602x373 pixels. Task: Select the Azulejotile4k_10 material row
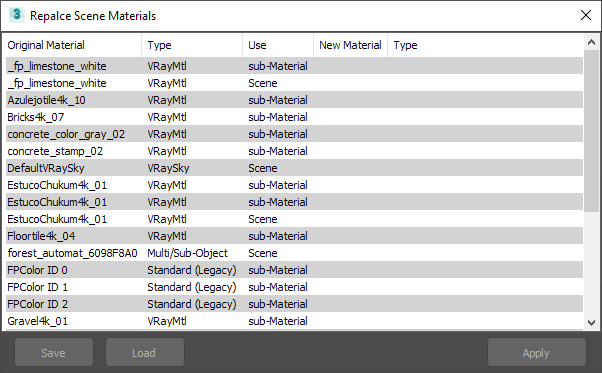click(x=294, y=100)
